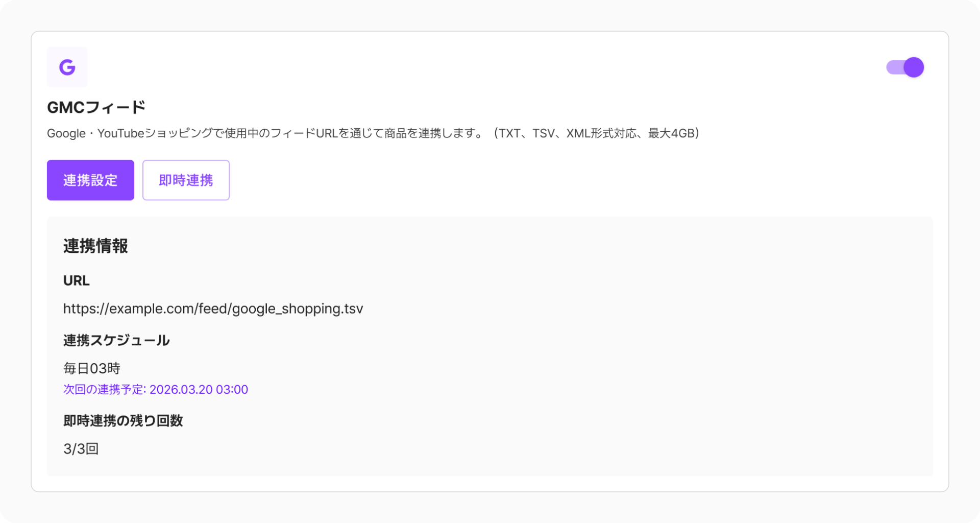Click the 2026.03.20 03:00 date text
Viewport: 980px width, 523px height.
(199, 390)
